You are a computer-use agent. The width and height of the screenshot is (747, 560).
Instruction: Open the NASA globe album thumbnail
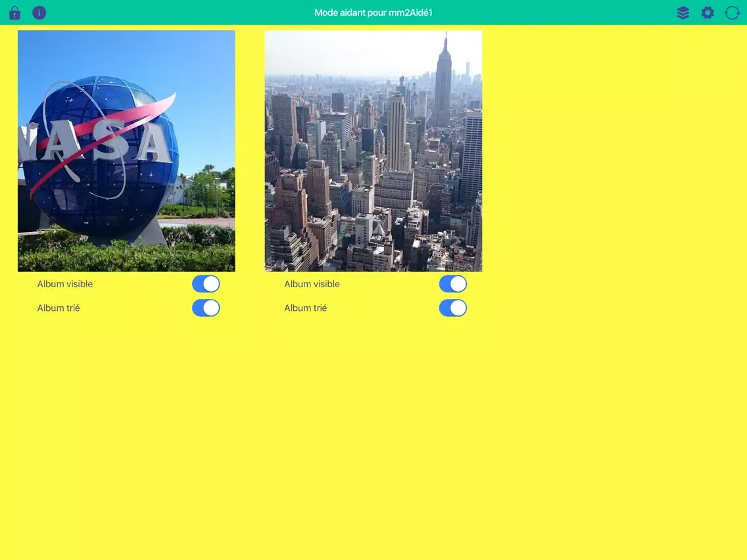[126, 151]
